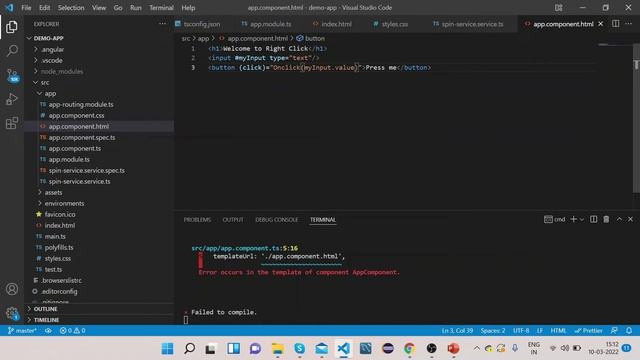Split the terminal panel
Viewport: 640px width, 360px height.
[593, 219]
